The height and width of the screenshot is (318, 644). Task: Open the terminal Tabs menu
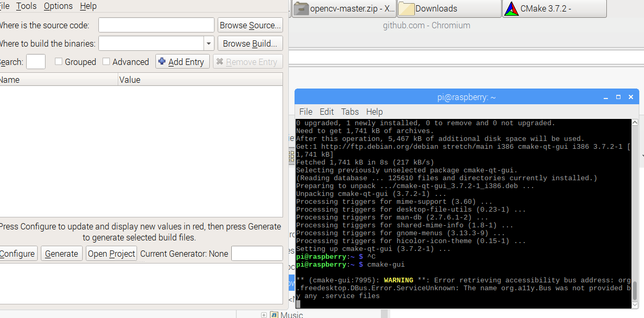coord(350,112)
